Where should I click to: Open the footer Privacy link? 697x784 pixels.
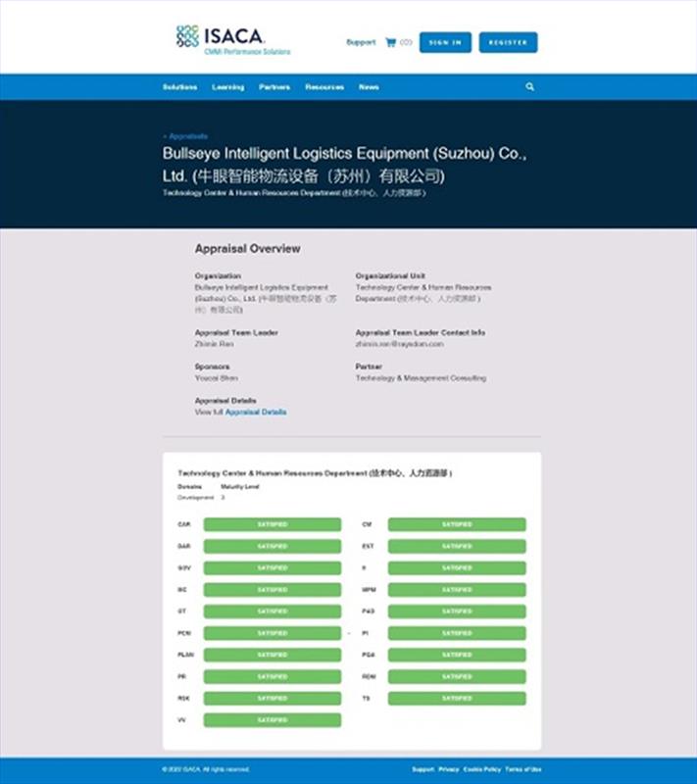click(x=449, y=769)
